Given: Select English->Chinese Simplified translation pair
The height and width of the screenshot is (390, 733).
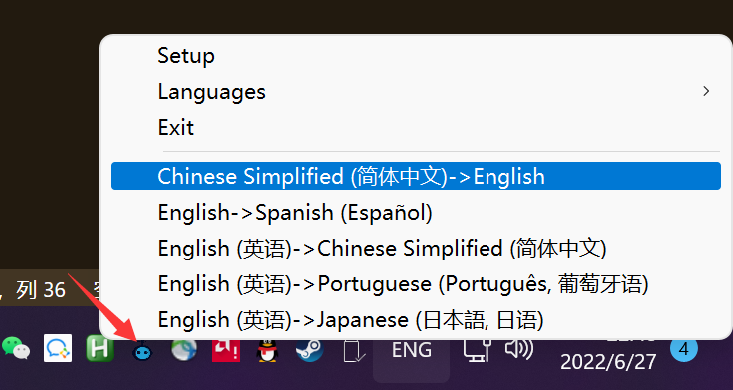Looking at the screenshot, I should pos(416,248).
